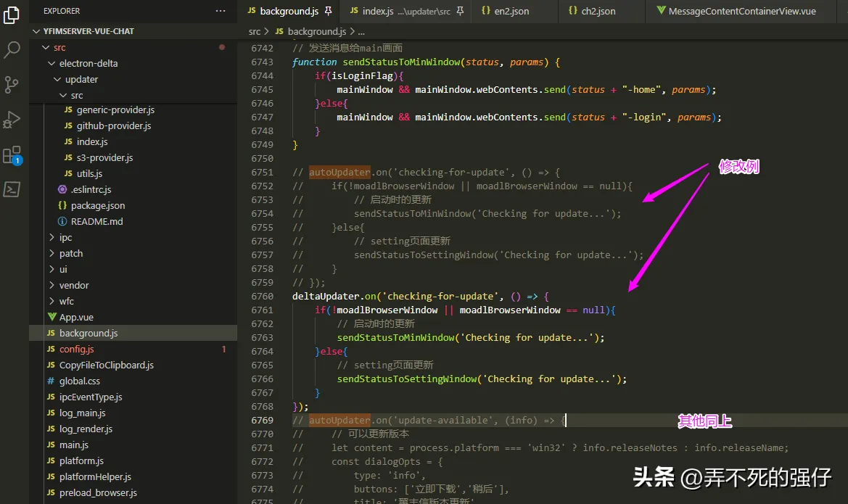The height and width of the screenshot is (504, 848).
Task: Open platformHelper.js file
Action: click(x=133, y=477)
